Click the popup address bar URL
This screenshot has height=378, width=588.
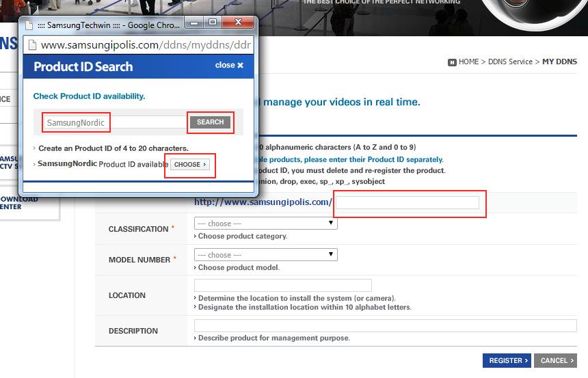[x=146, y=45]
